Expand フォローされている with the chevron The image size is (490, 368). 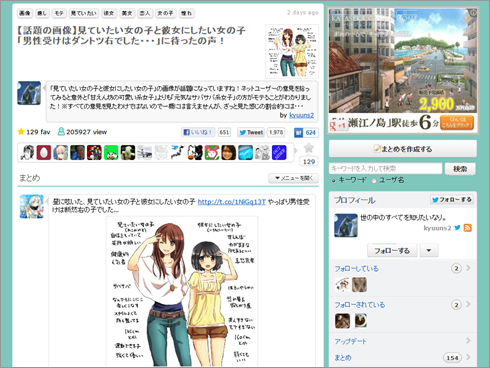(x=468, y=304)
